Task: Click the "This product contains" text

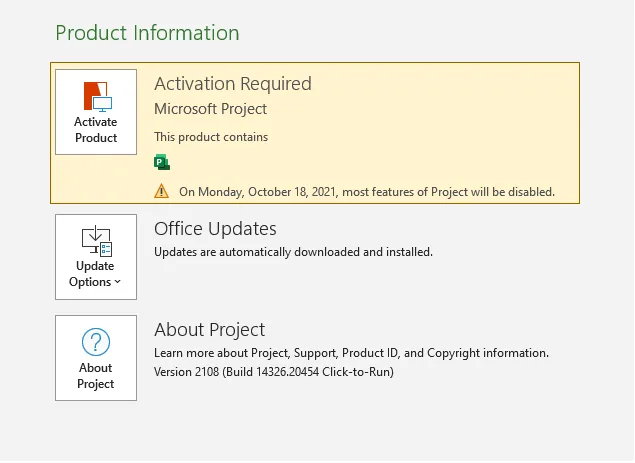Action: 211,137
